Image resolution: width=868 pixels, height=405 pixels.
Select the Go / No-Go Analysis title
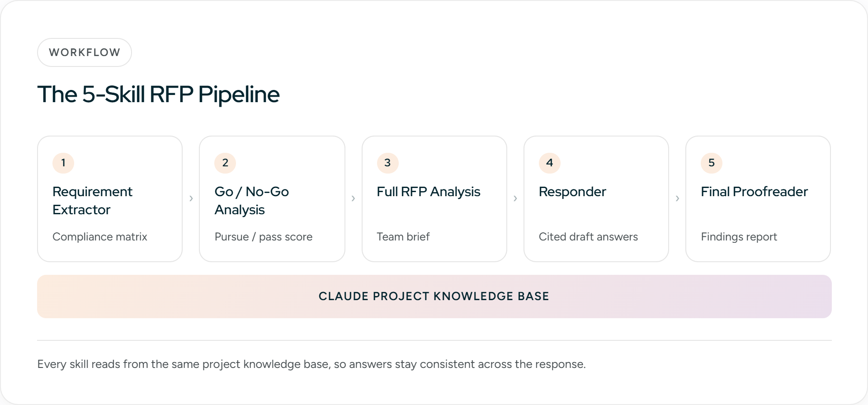(x=251, y=201)
